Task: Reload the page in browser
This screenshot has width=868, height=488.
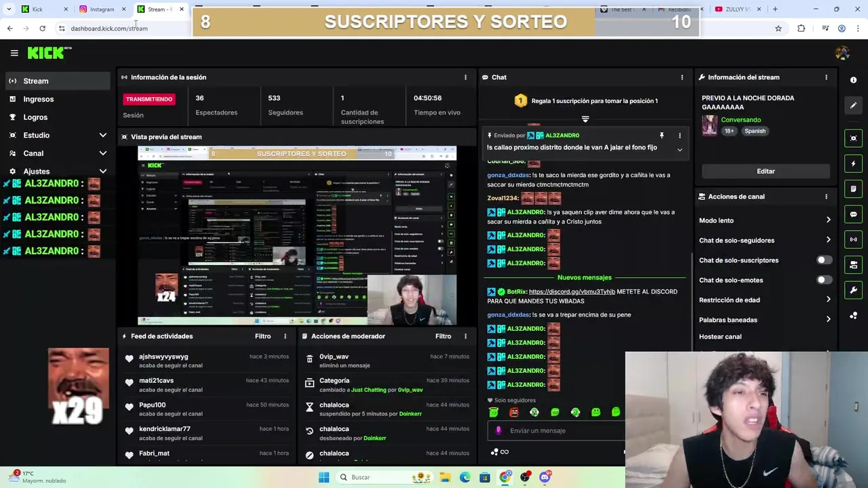Action: [42, 28]
